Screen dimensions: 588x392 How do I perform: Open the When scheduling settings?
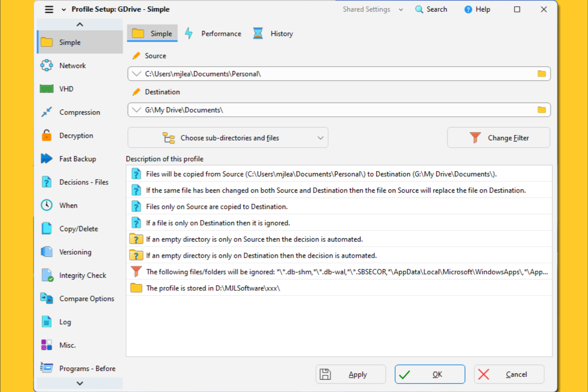point(68,205)
